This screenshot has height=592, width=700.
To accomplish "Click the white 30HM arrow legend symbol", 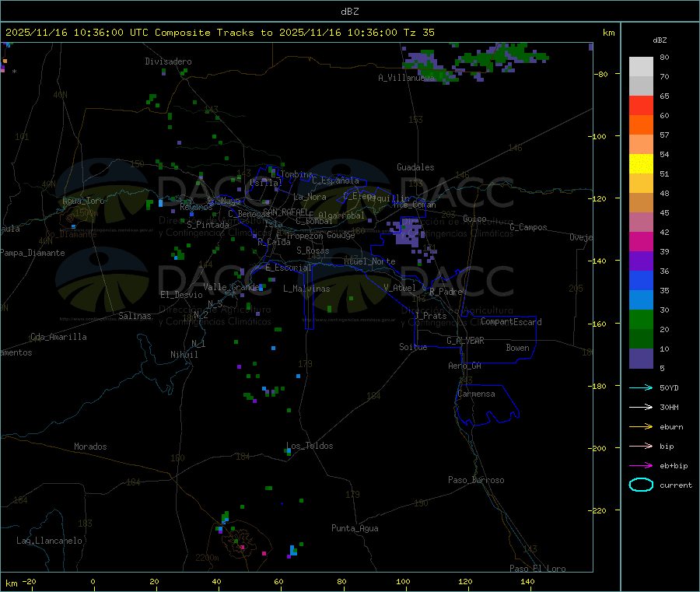I will click(x=641, y=407).
